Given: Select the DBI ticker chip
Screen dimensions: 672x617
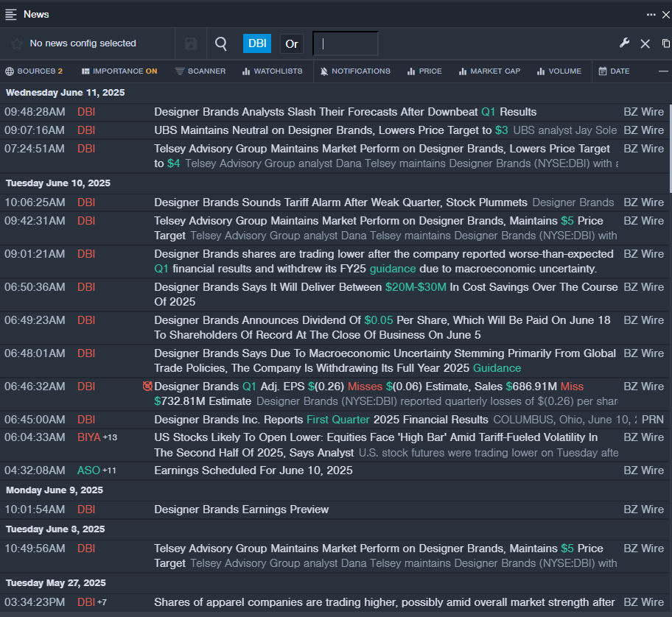Looking at the screenshot, I should (257, 43).
